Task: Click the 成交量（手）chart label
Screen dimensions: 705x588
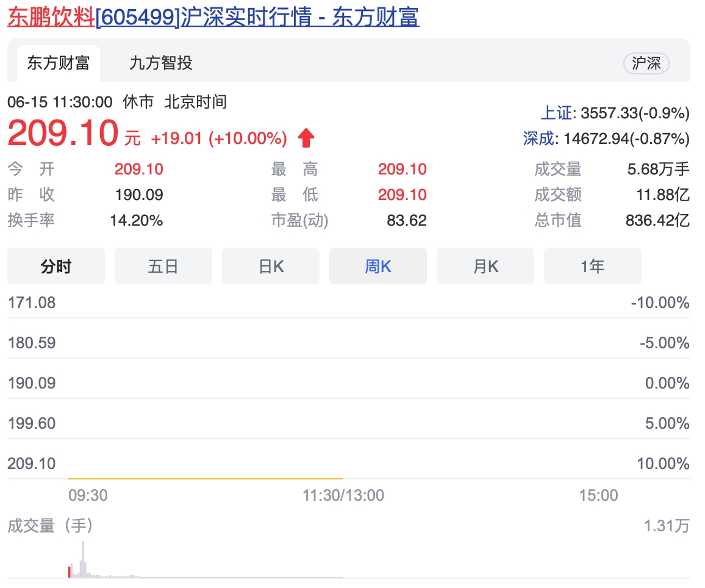Action: coord(51,526)
